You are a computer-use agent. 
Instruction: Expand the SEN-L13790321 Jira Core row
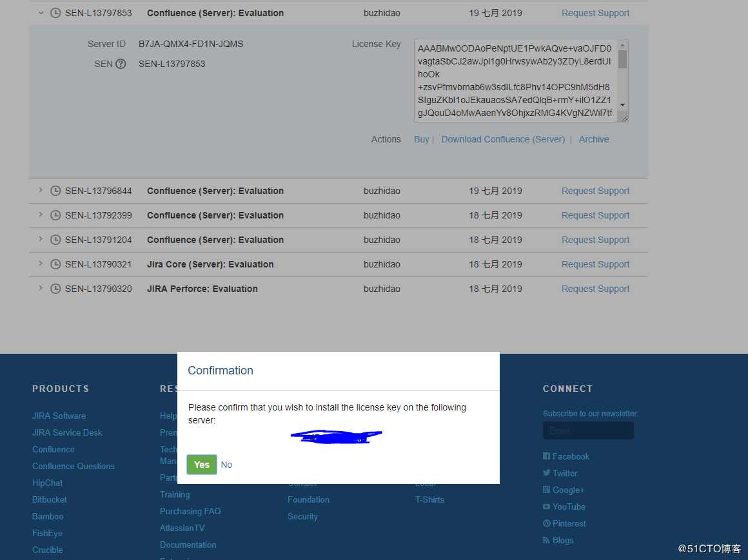[41, 264]
